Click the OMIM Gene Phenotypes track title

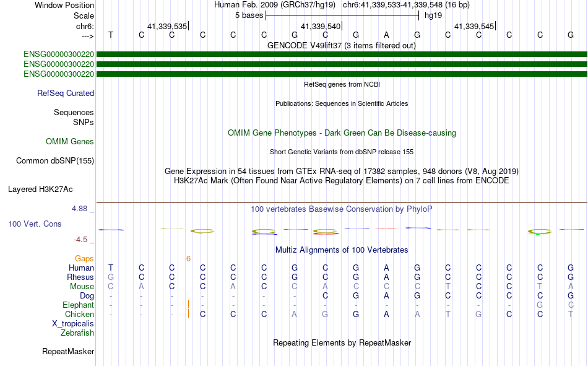342,133
